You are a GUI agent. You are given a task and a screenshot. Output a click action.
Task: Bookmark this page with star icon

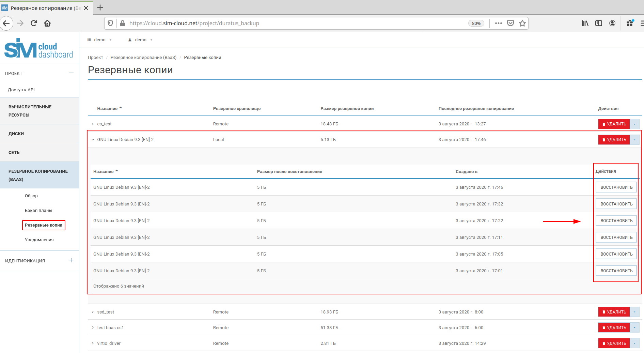522,23
